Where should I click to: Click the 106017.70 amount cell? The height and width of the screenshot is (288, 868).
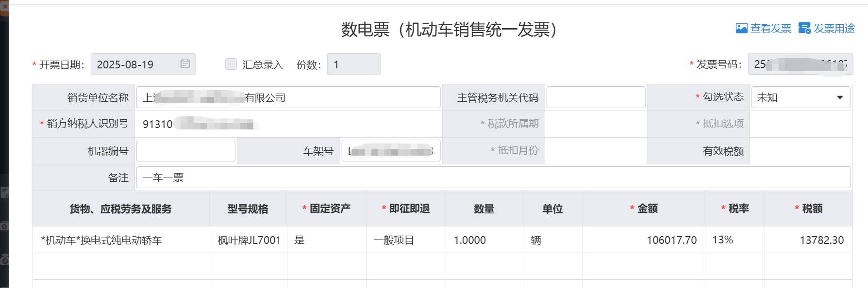[x=644, y=240]
